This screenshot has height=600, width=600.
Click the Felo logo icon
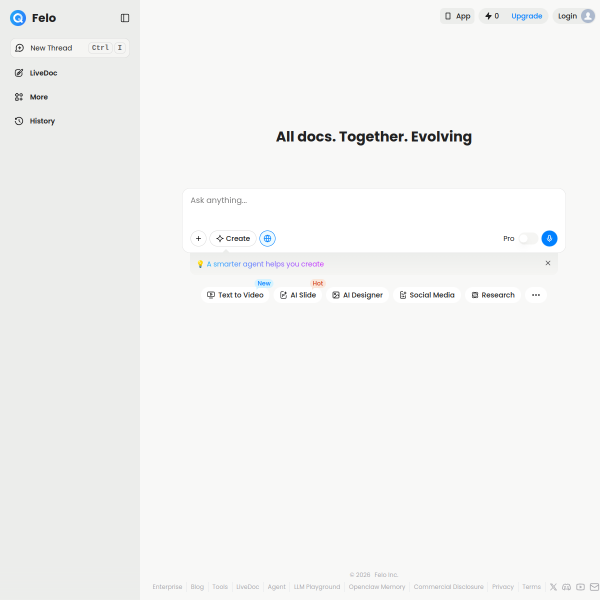[18, 18]
